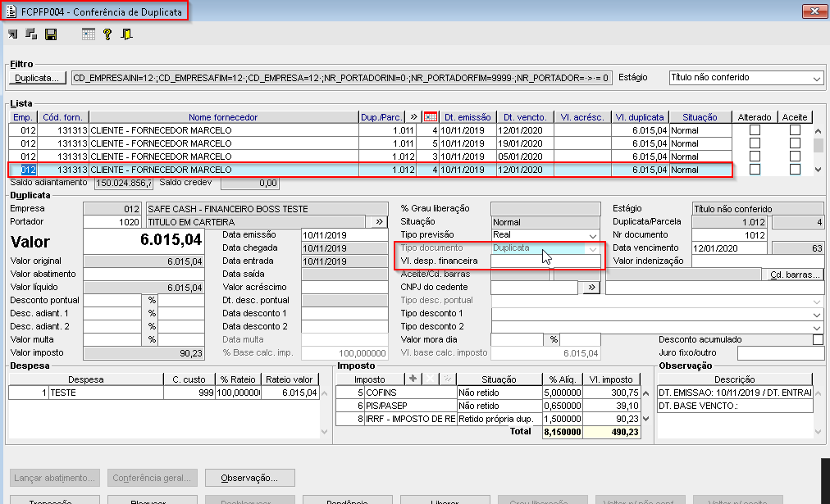The image size is (830, 504).
Task: Click the floppy disk save icon
Action: click(x=51, y=34)
